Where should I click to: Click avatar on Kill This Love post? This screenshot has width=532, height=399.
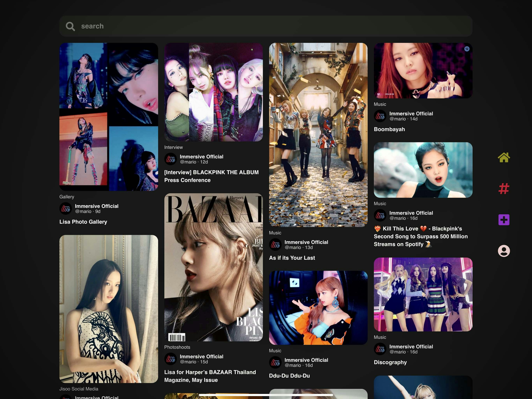pos(380,215)
